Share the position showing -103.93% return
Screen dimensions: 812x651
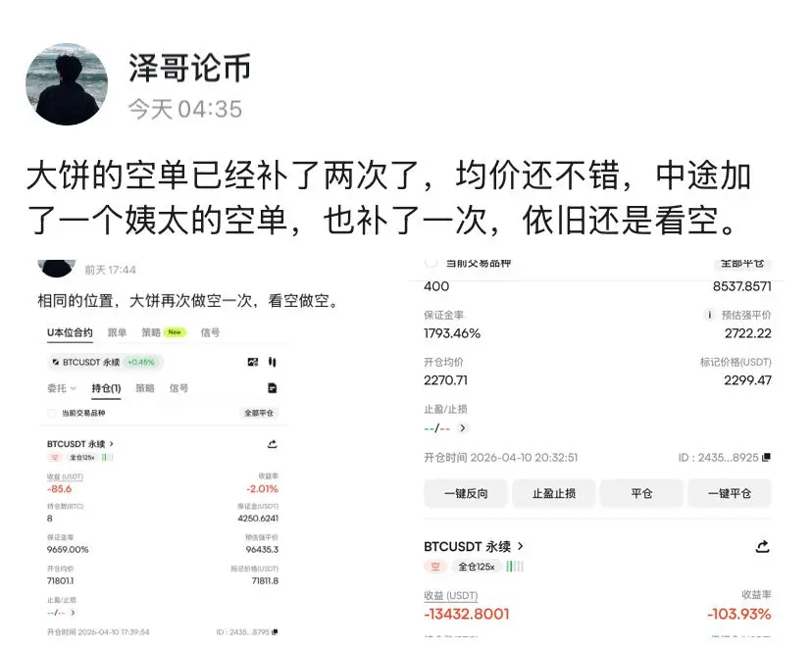pyautogui.click(x=762, y=546)
